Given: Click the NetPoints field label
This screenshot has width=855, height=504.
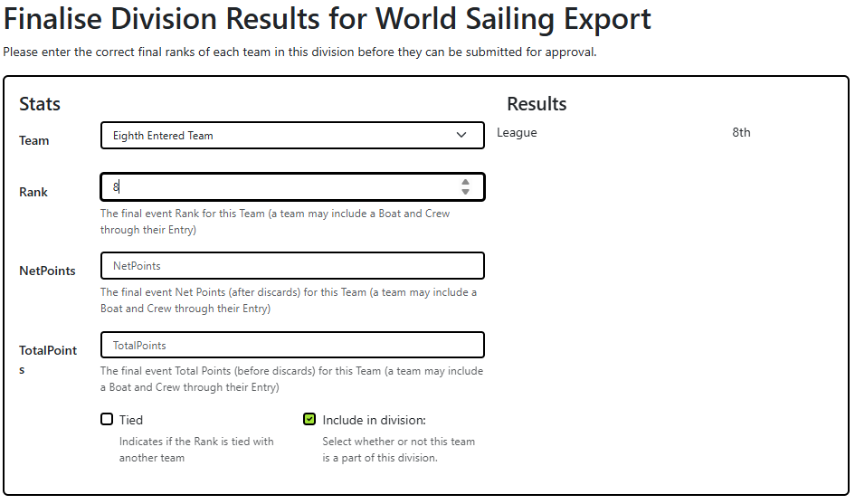Looking at the screenshot, I should tap(47, 271).
